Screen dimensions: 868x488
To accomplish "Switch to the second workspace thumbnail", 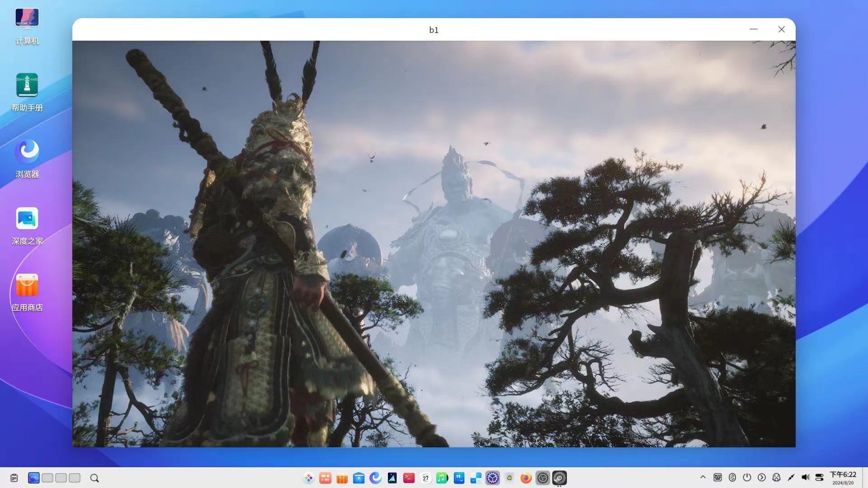I will (x=47, y=478).
